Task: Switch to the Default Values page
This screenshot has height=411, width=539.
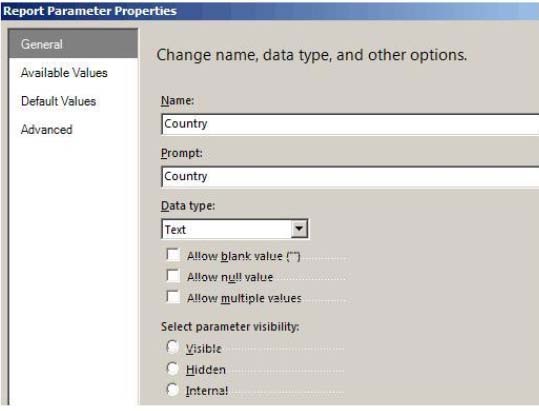Action: (x=58, y=101)
